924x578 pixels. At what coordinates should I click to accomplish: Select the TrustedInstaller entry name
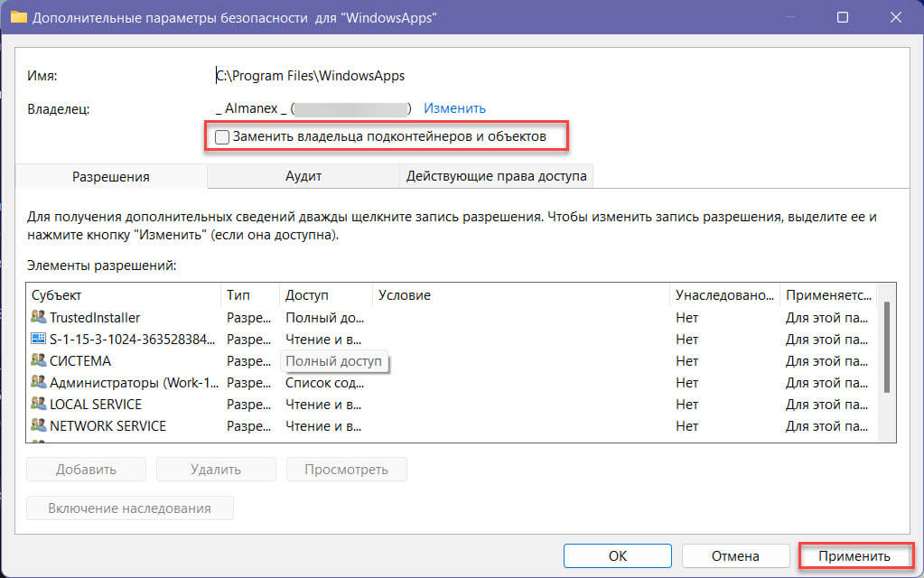pyautogui.click(x=95, y=318)
